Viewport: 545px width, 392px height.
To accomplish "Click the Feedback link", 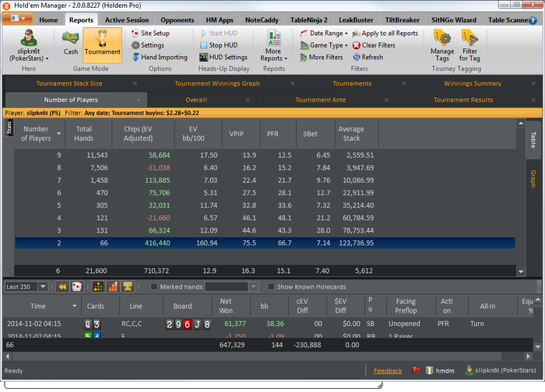I will pyautogui.click(x=388, y=371).
